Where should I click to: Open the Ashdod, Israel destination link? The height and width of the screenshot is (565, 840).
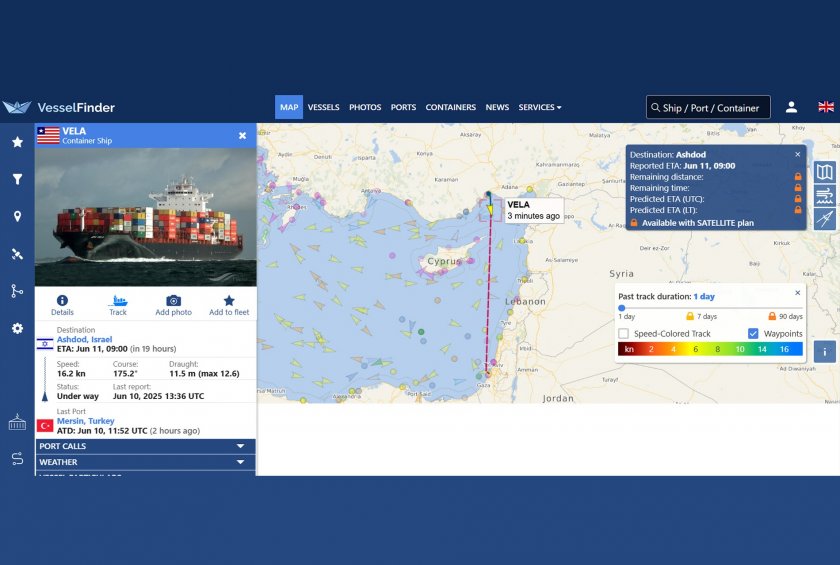click(84, 340)
